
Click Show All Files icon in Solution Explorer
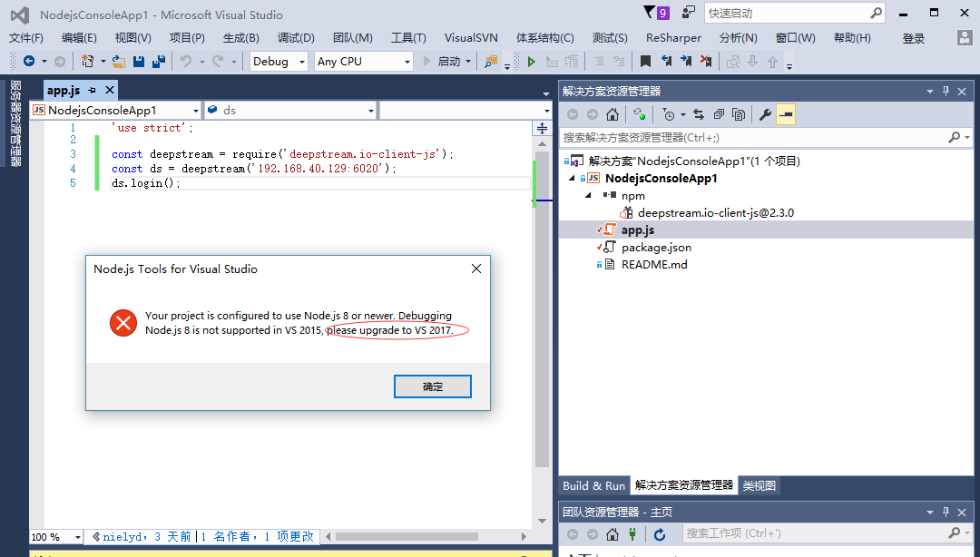[739, 114]
